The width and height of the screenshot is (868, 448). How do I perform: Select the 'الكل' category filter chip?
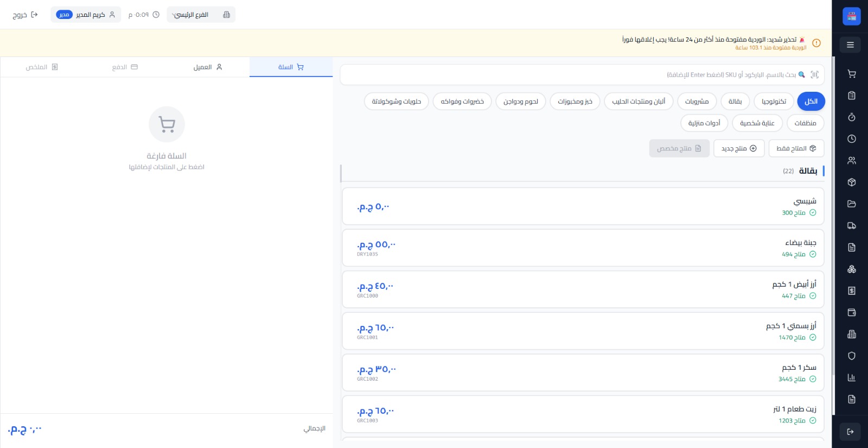point(811,102)
